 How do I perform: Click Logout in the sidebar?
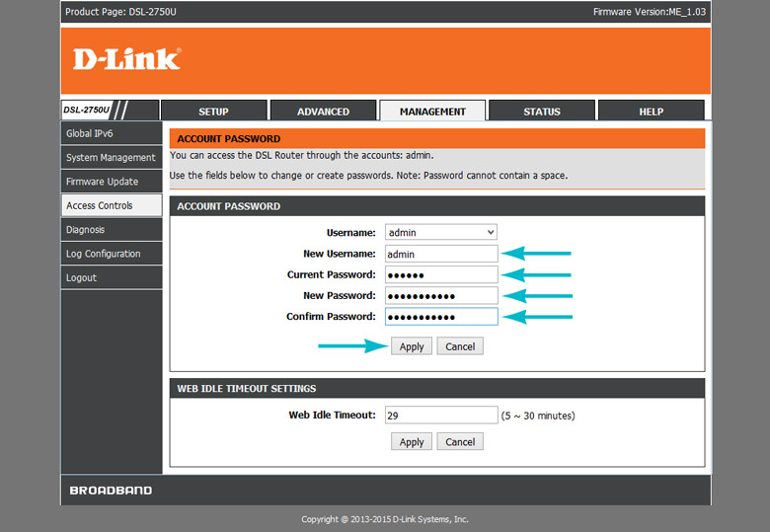(112, 277)
